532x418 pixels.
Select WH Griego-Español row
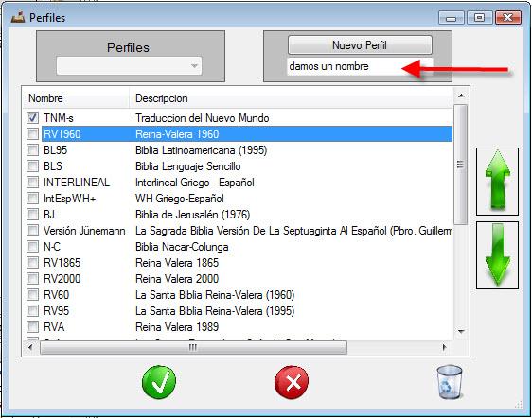[x=238, y=198]
